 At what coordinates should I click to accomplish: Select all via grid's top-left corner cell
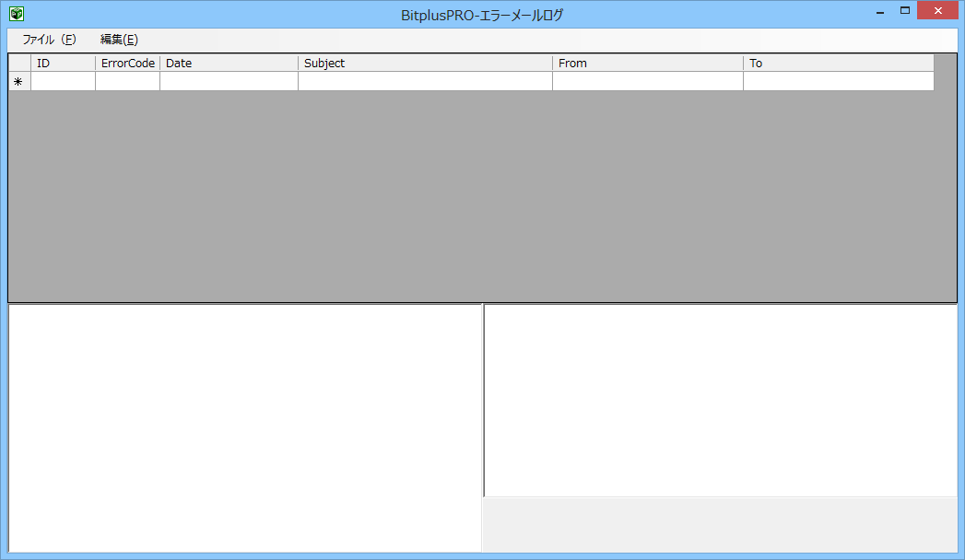click(x=19, y=64)
